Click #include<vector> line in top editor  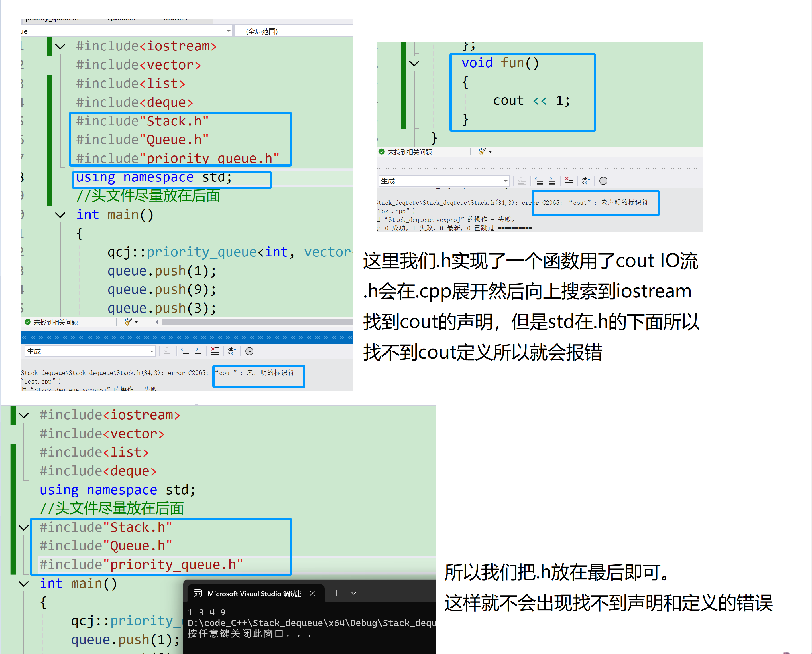[x=138, y=65]
